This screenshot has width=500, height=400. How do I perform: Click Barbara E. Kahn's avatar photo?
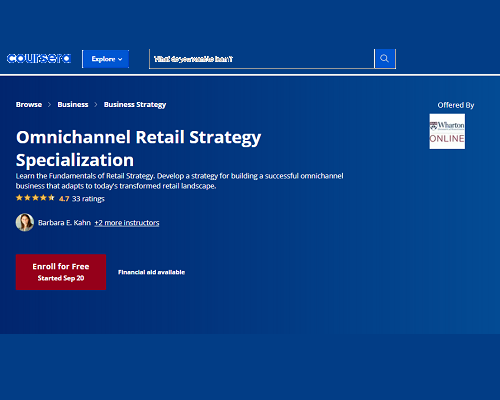click(x=25, y=222)
